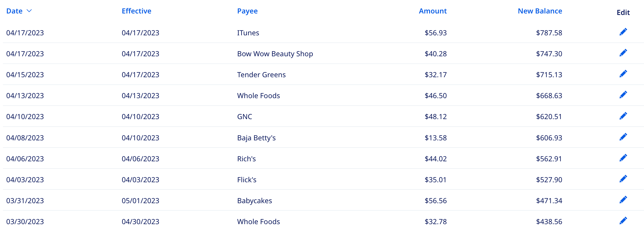Sort transactions by Payee

pyautogui.click(x=247, y=11)
